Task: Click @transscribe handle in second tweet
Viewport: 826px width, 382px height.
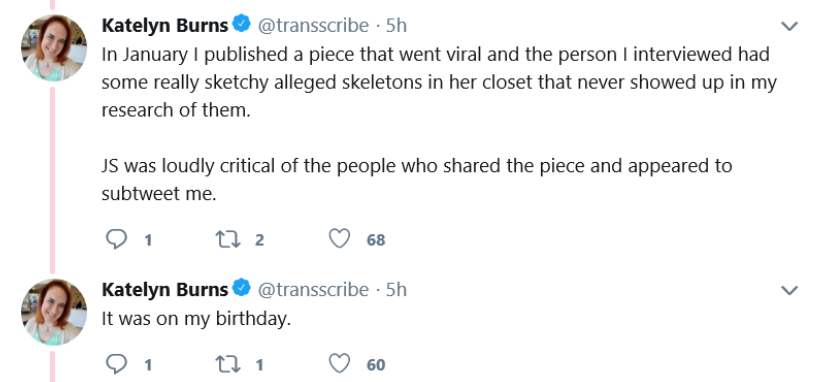Action: pos(313,290)
